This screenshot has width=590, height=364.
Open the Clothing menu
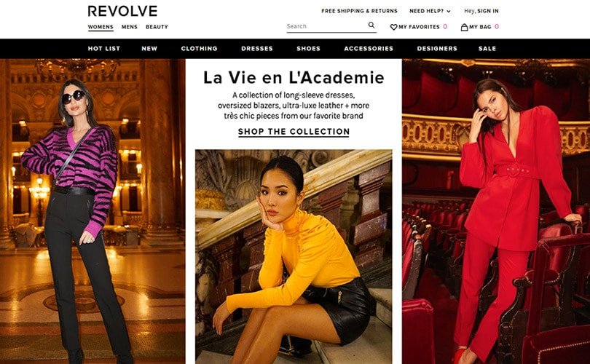pyautogui.click(x=199, y=49)
